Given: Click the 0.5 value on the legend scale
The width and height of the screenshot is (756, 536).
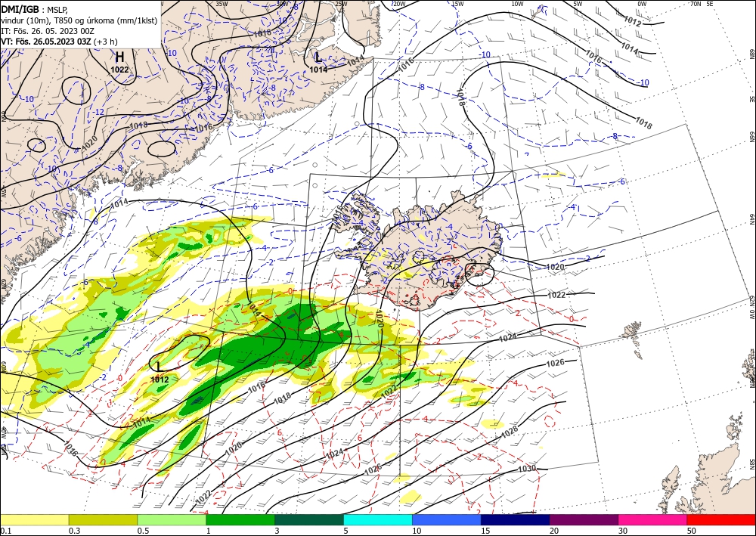Looking at the screenshot, I should click(143, 531).
